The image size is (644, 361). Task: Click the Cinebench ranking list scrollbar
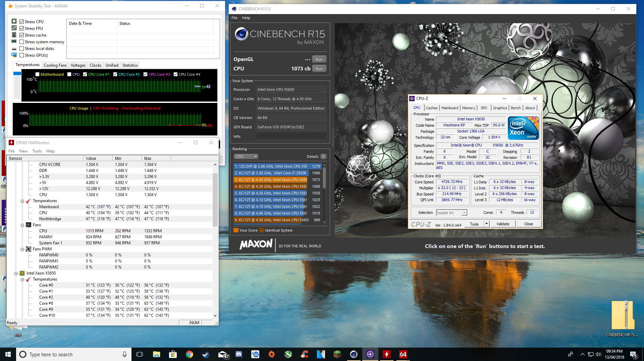coord(324,194)
